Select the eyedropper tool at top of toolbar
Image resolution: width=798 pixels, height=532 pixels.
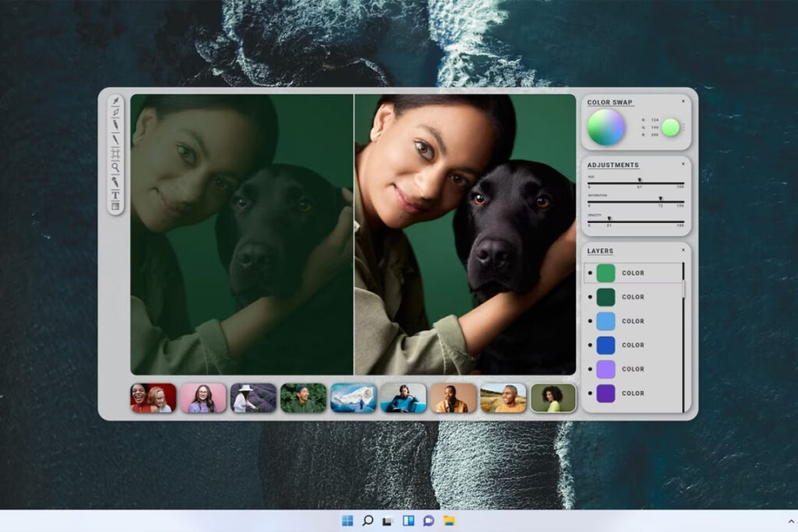tap(115, 101)
